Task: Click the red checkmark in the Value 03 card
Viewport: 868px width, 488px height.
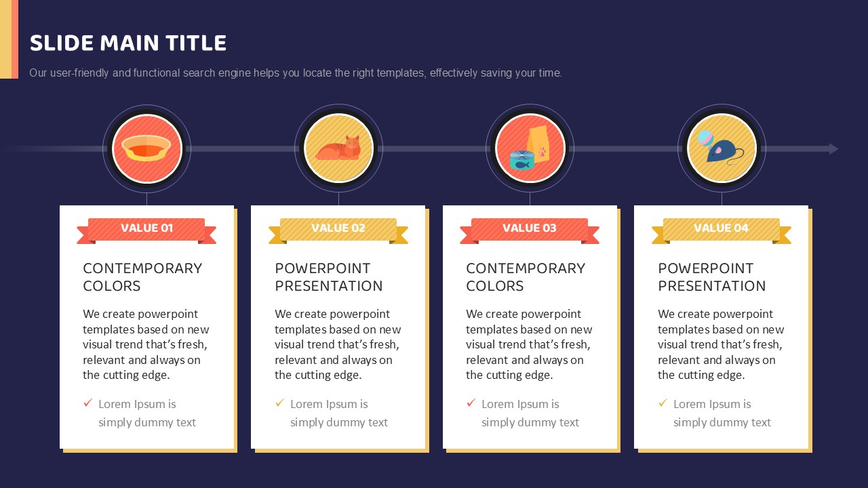Action: click(471, 403)
